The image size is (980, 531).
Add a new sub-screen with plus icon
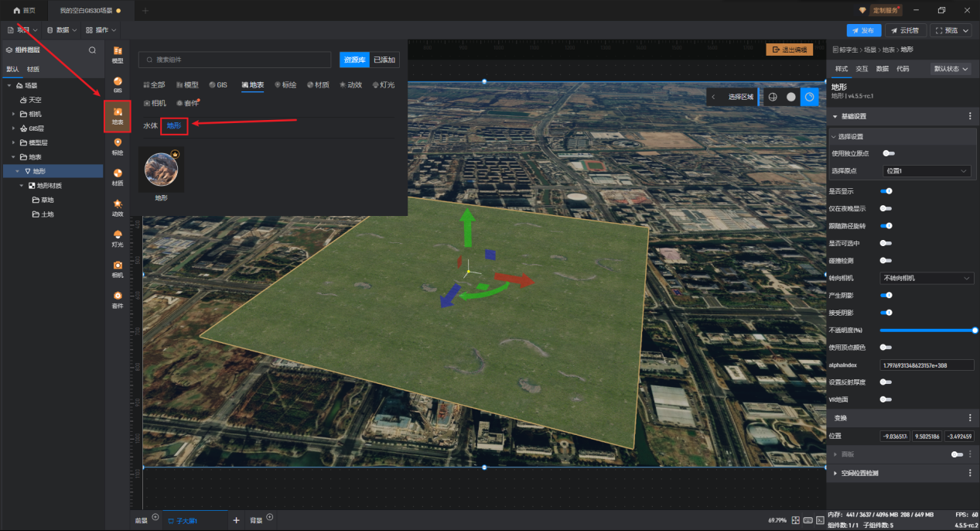pos(236,520)
